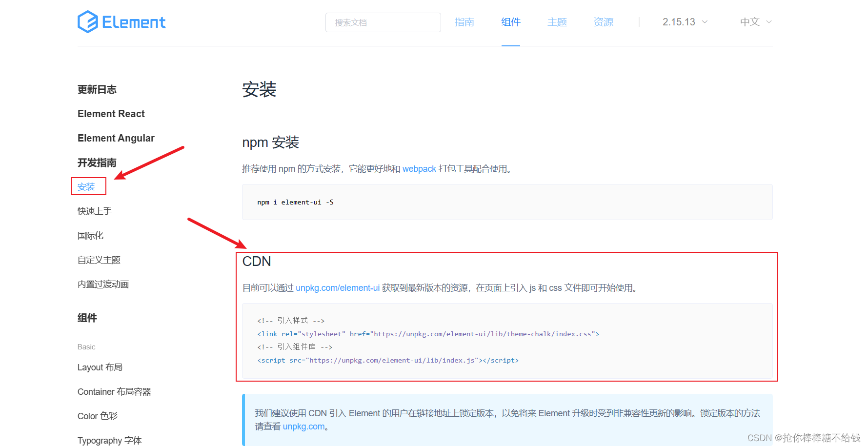
Task: Open Container 布局容器 component page
Action: [x=115, y=392]
